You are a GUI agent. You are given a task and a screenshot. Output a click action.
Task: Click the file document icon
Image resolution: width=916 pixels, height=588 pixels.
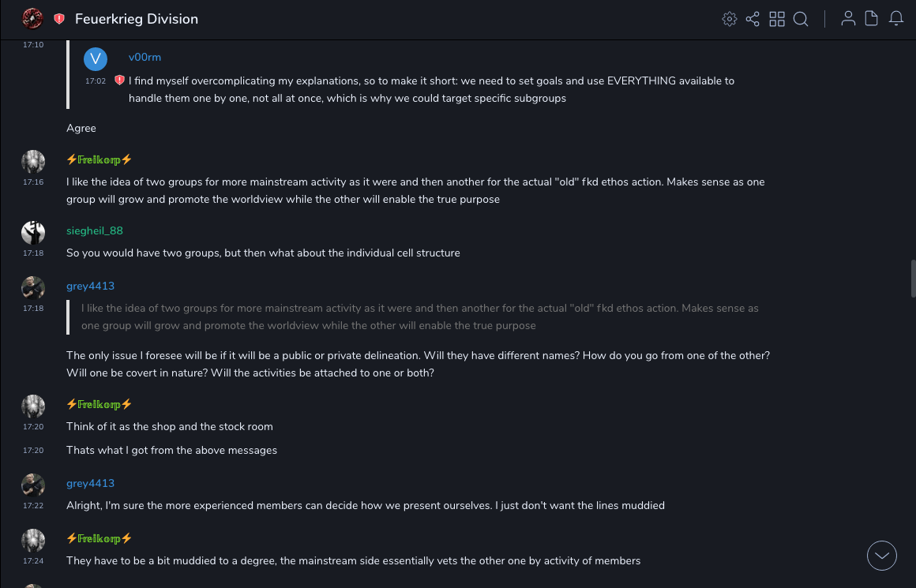pos(872,19)
